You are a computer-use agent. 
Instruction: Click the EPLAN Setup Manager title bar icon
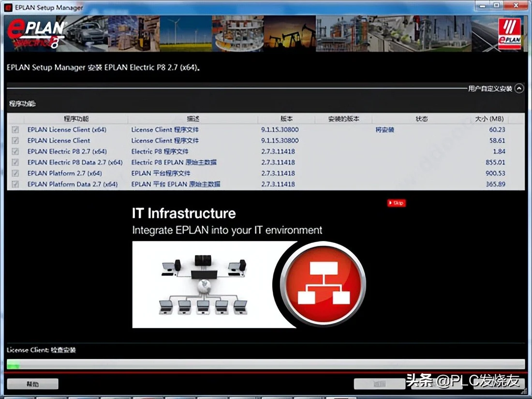pyautogui.click(x=8, y=7)
